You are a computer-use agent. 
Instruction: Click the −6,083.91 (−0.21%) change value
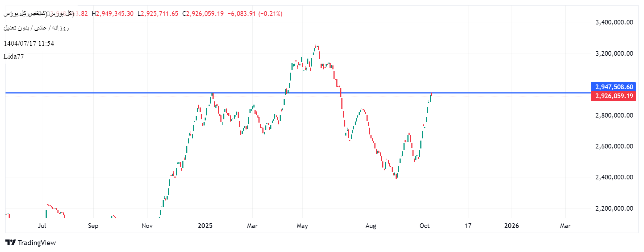coord(255,14)
